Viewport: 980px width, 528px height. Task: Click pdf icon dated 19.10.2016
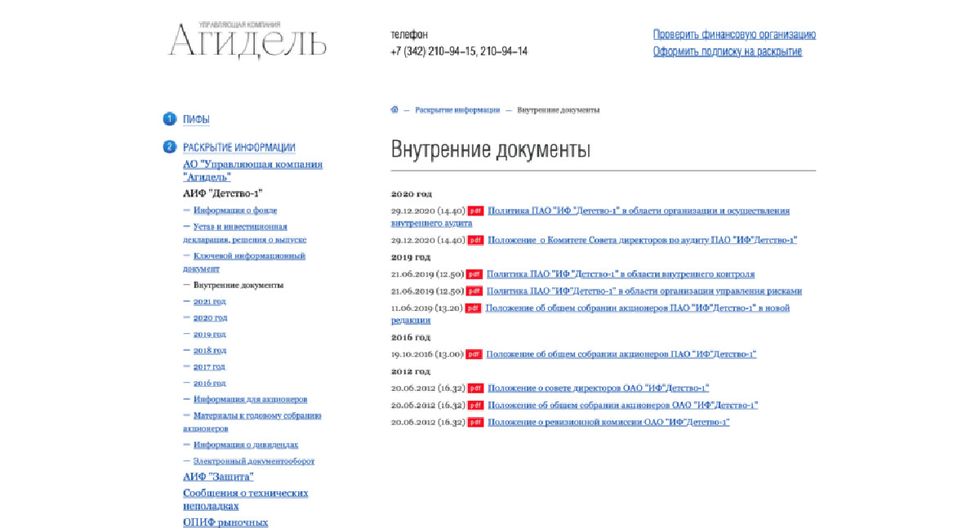(474, 354)
